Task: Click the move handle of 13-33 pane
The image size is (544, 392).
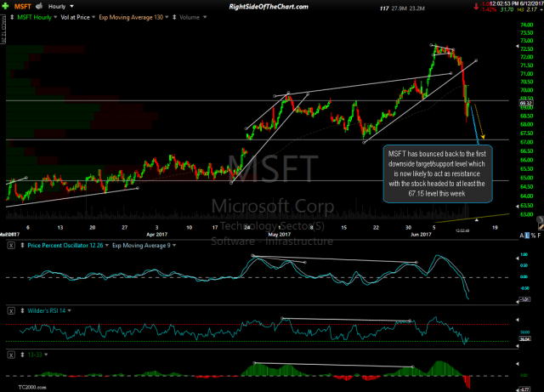Action: click(22, 355)
